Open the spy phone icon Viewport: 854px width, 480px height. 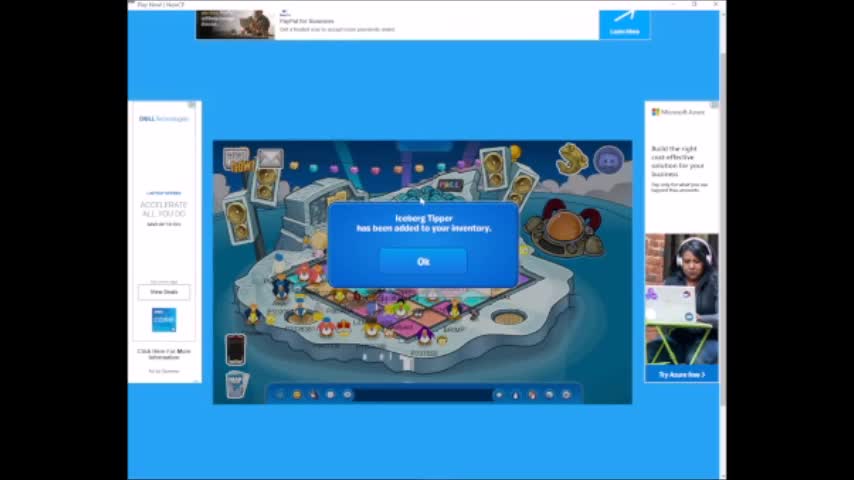pyautogui.click(x=235, y=349)
